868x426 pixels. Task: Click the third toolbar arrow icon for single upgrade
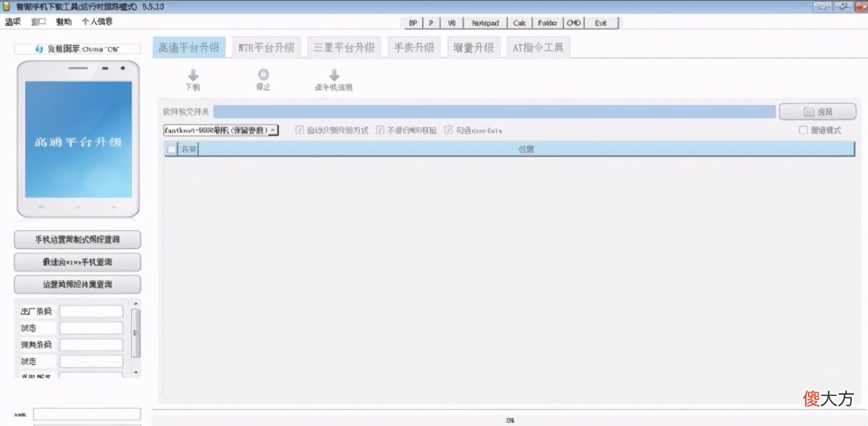tap(334, 75)
